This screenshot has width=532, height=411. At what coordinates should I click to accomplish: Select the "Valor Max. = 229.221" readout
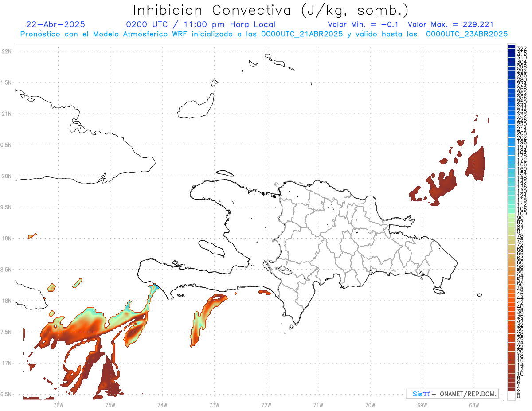450,24
